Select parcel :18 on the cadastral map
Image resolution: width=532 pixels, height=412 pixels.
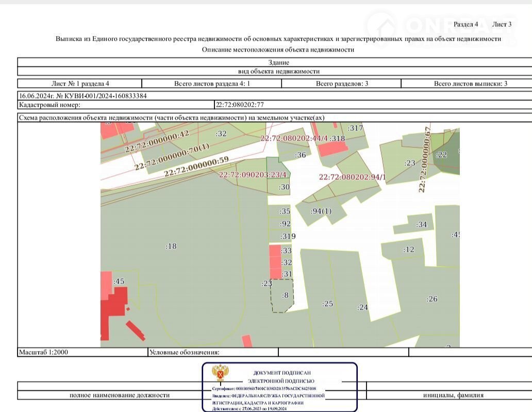[x=171, y=246]
